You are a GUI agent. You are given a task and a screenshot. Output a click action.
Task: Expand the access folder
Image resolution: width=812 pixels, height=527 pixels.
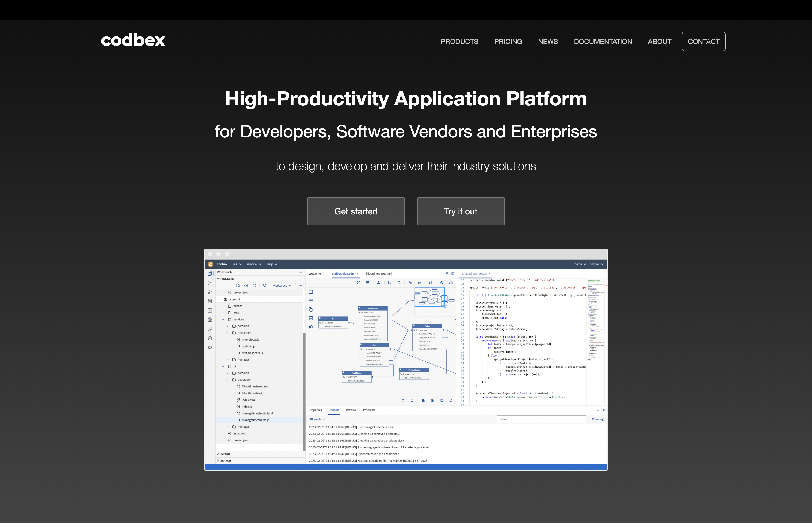tap(223, 306)
